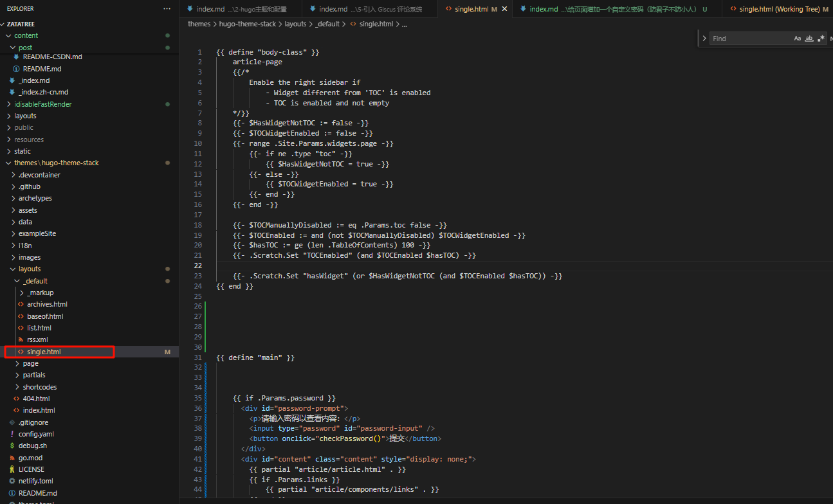Switch to the index.md Giscus tab
The width and height of the screenshot is (833, 504).
pyautogui.click(x=369, y=9)
